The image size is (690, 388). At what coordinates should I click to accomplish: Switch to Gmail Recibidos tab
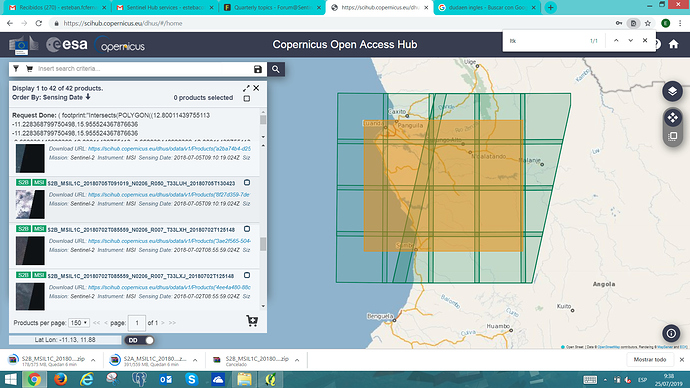56,7
